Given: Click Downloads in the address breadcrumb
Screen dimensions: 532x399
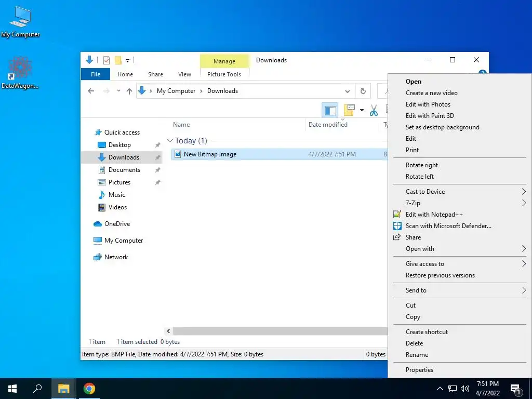Looking at the screenshot, I should [222, 91].
